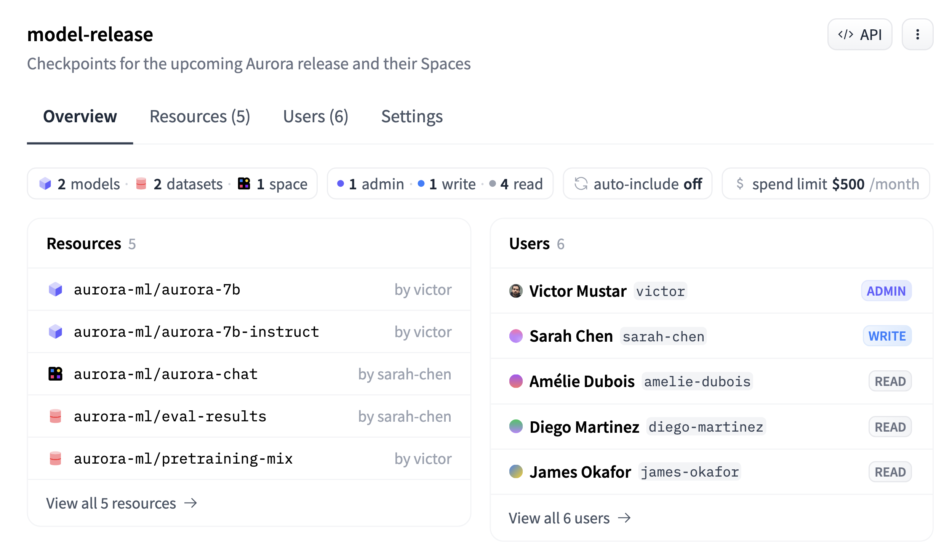Screen dimensions: 952x560
Task: Click the Resources panel heading
Action: tap(84, 244)
